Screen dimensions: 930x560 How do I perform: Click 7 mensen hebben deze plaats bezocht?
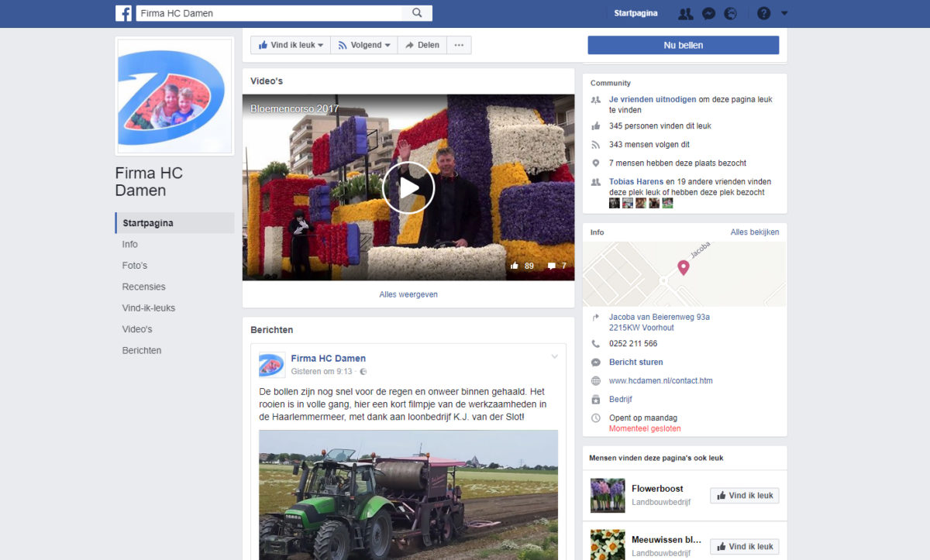pyautogui.click(x=678, y=163)
